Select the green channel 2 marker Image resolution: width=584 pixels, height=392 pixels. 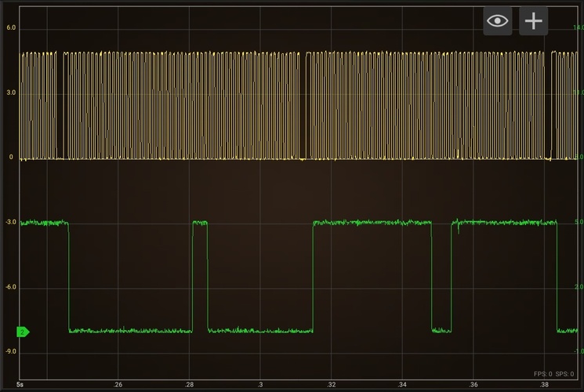pos(23,332)
